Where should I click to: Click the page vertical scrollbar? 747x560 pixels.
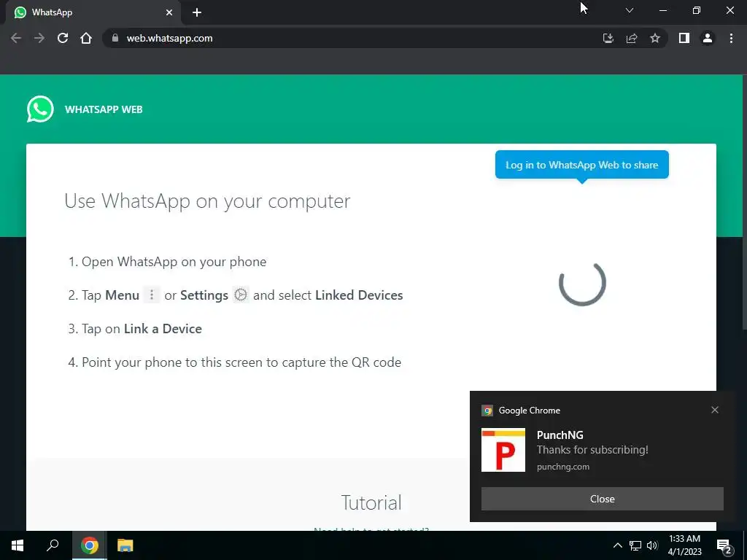[744, 203]
